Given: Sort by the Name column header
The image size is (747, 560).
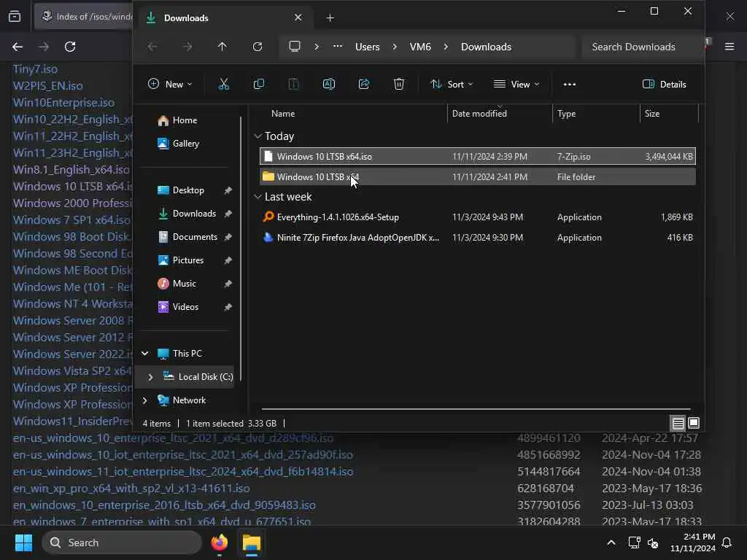Looking at the screenshot, I should (x=283, y=113).
